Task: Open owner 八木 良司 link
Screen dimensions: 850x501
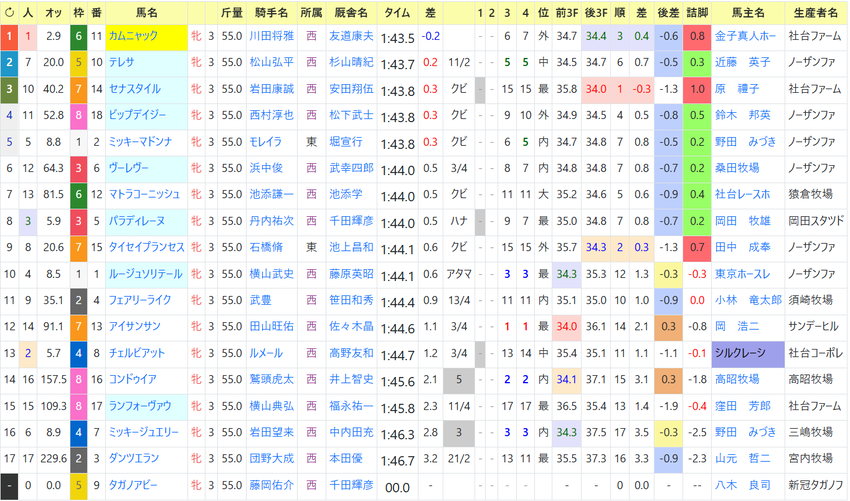Action: tap(742, 485)
